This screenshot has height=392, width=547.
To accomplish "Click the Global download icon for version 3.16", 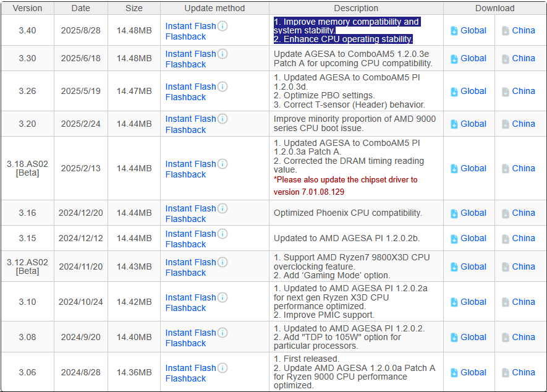I will coord(454,213).
